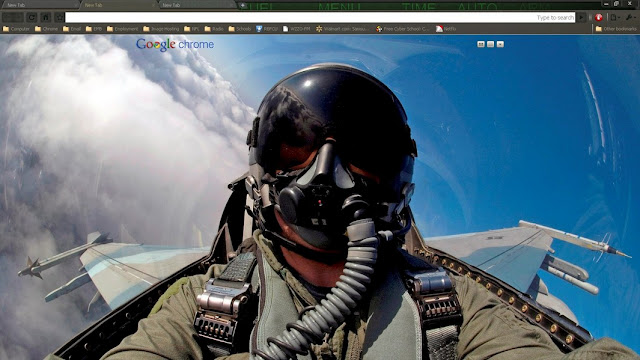Open a new tab with the plus button
The height and width of the screenshot is (360, 640).
pos(243,5)
